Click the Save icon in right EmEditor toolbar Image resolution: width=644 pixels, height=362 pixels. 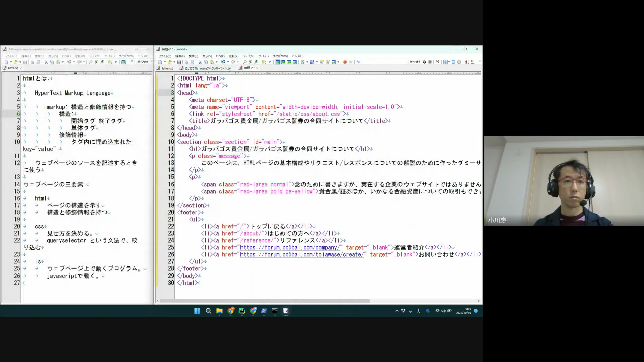click(x=179, y=62)
